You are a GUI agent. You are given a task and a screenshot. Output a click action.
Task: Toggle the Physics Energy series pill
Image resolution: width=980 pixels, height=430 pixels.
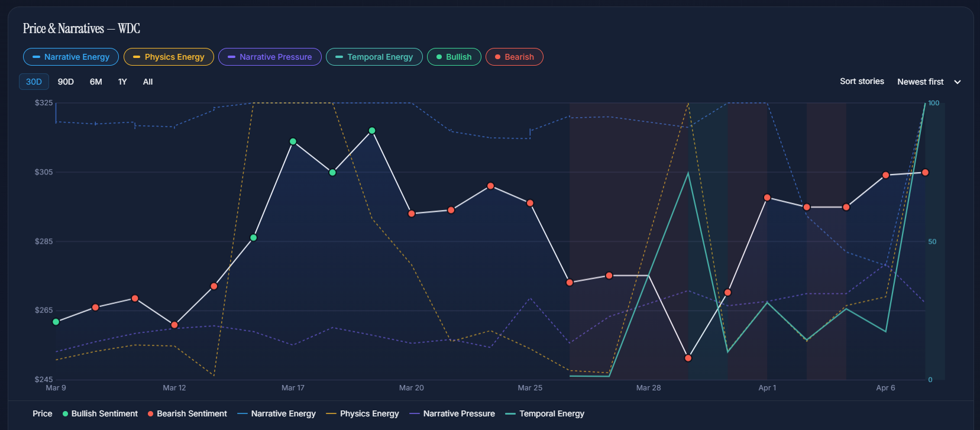[169, 57]
